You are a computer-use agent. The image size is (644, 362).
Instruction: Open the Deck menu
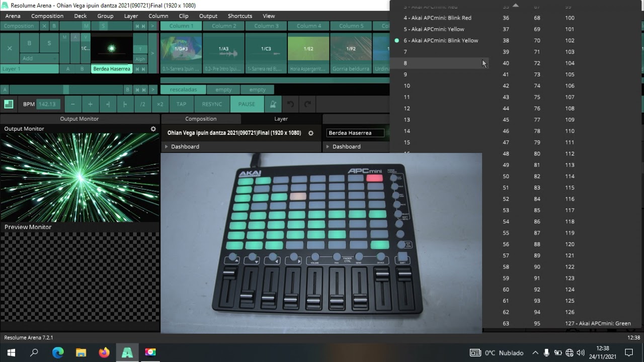[x=80, y=16]
